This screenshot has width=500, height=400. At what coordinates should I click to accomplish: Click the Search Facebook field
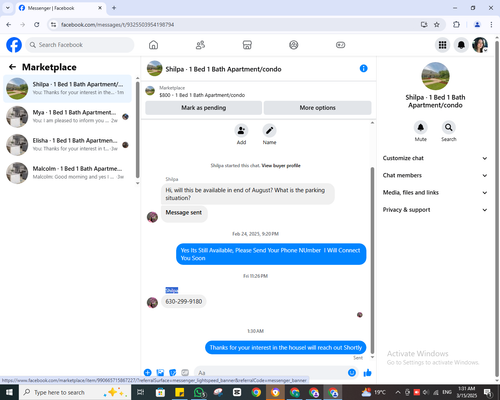click(x=80, y=45)
